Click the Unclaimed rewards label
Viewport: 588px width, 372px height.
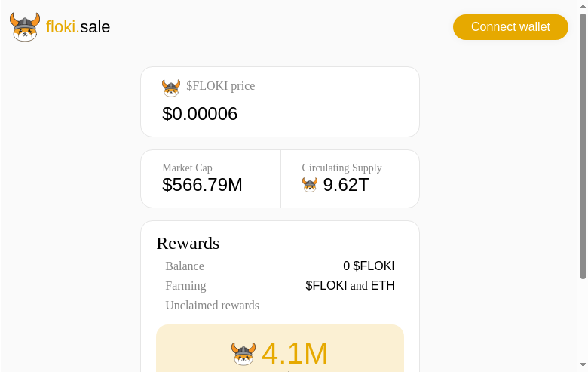point(212,305)
